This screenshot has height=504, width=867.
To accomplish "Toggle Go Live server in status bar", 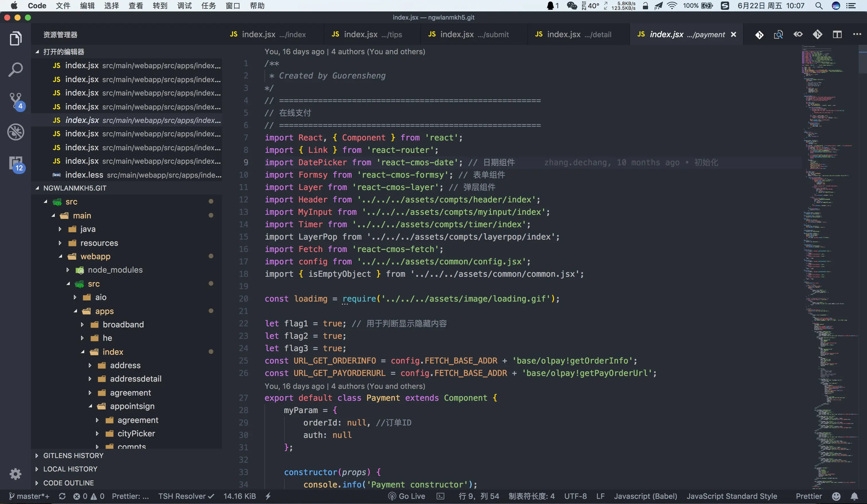I will (407, 496).
